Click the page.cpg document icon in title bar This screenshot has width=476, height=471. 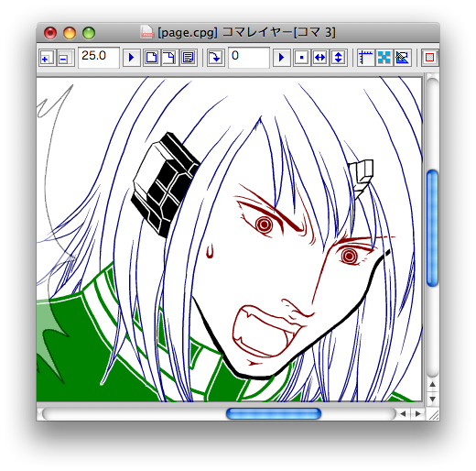coord(146,32)
